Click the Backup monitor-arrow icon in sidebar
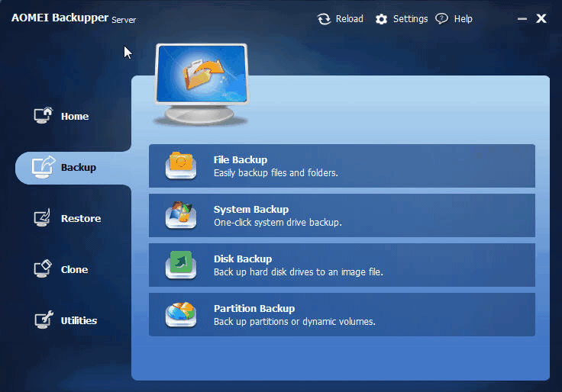This screenshot has width=562, height=392. 44,167
